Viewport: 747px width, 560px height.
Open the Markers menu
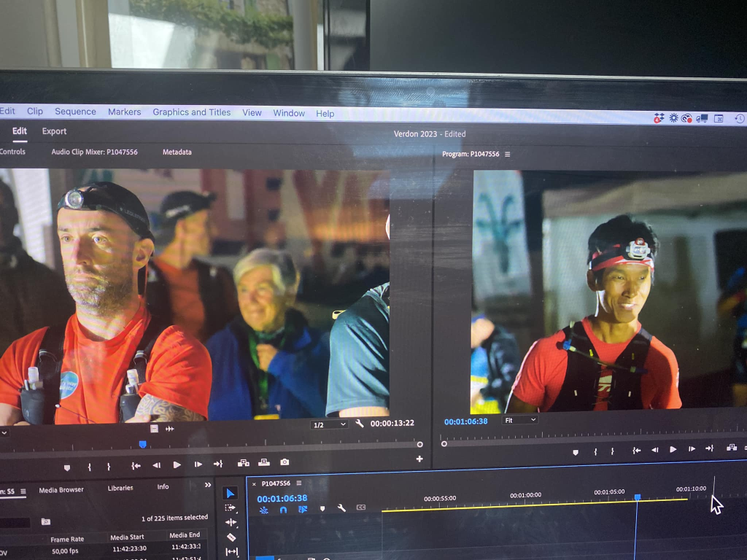coord(124,112)
